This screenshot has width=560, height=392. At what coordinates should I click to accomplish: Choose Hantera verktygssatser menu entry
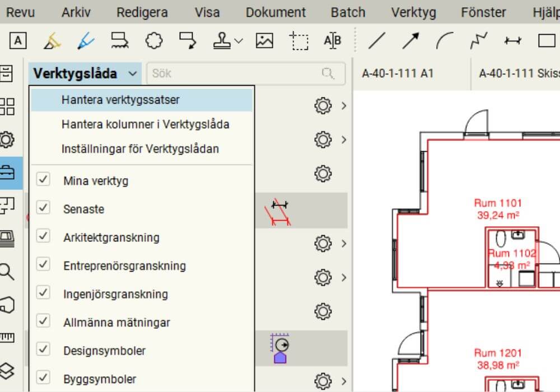pos(120,100)
